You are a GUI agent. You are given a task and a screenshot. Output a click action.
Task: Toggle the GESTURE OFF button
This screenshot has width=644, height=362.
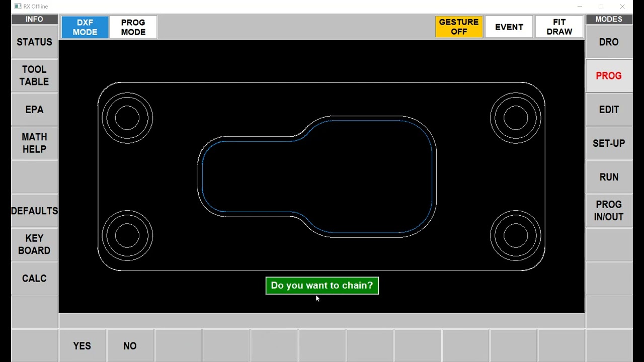tap(459, 27)
